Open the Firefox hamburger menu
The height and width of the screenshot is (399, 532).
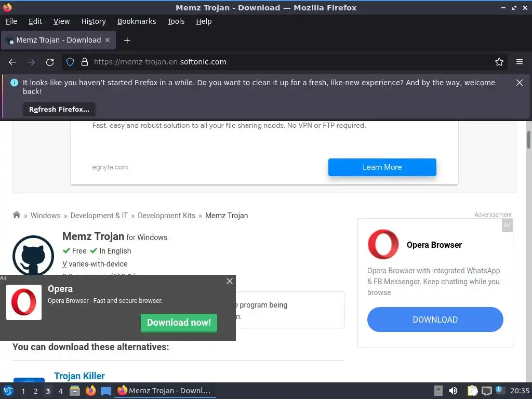point(520,62)
